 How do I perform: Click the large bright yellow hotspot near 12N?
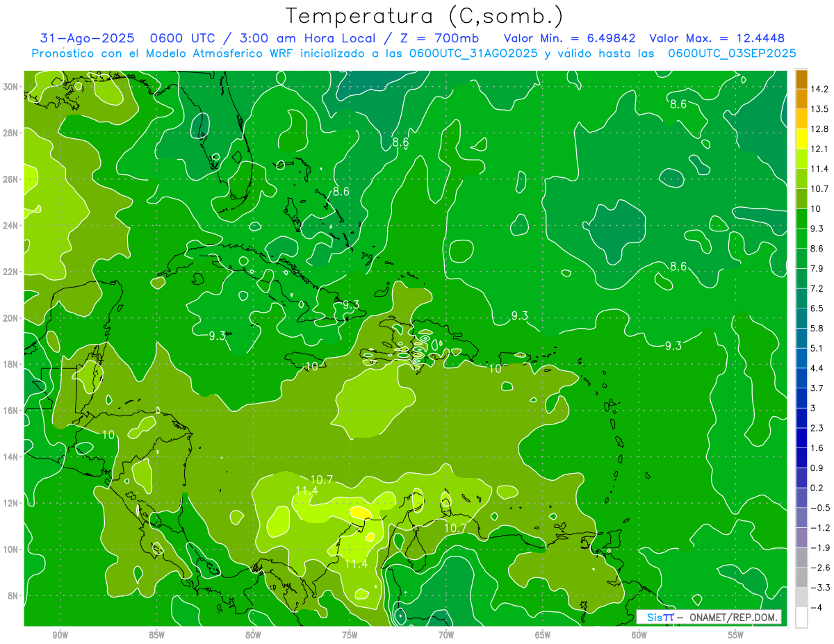click(359, 512)
